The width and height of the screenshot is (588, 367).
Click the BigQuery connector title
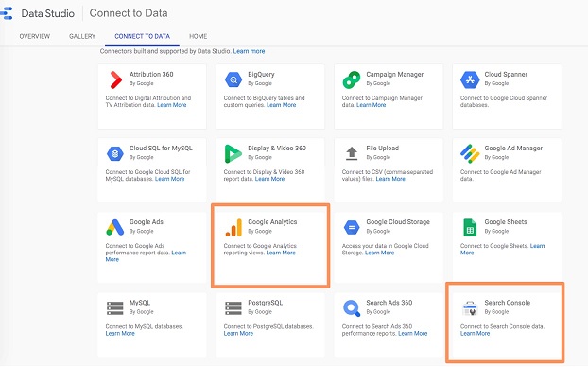click(261, 75)
